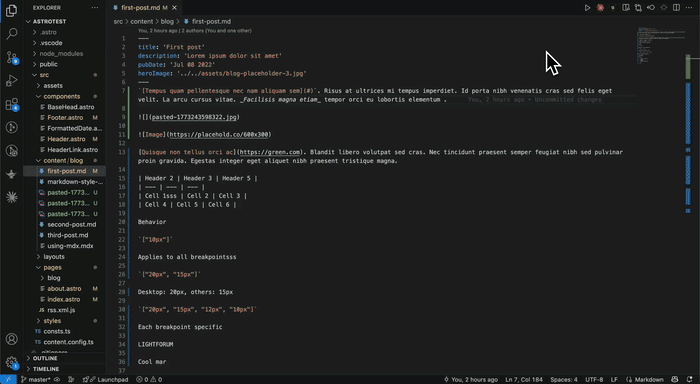
Task: Open index.astro file
Action: pyautogui.click(x=63, y=300)
